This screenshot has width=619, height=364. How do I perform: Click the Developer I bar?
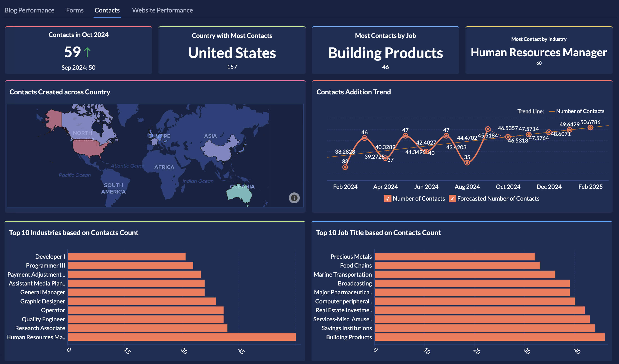[x=126, y=256]
